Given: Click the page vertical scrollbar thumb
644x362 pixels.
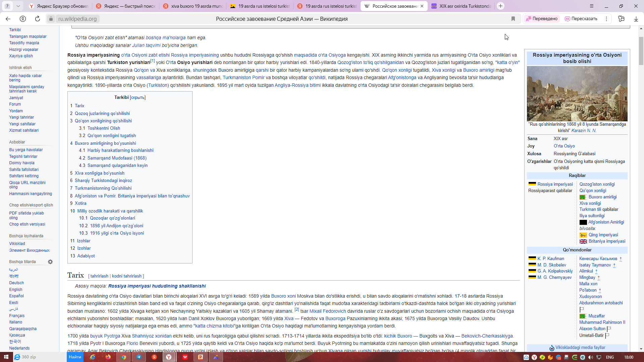Looking at the screenshot, I should click(x=641, y=50).
